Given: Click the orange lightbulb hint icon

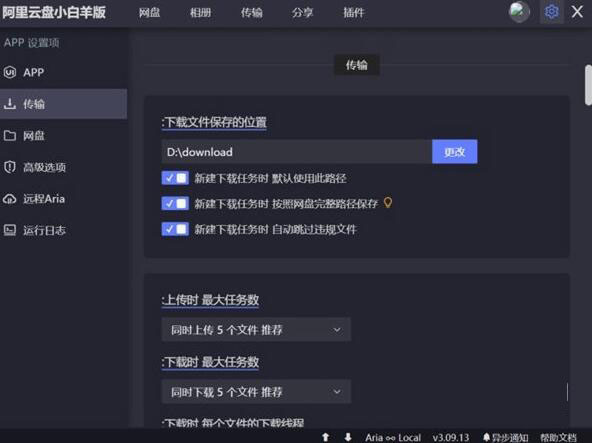Looking at the screenshot, I should [388, 202].
